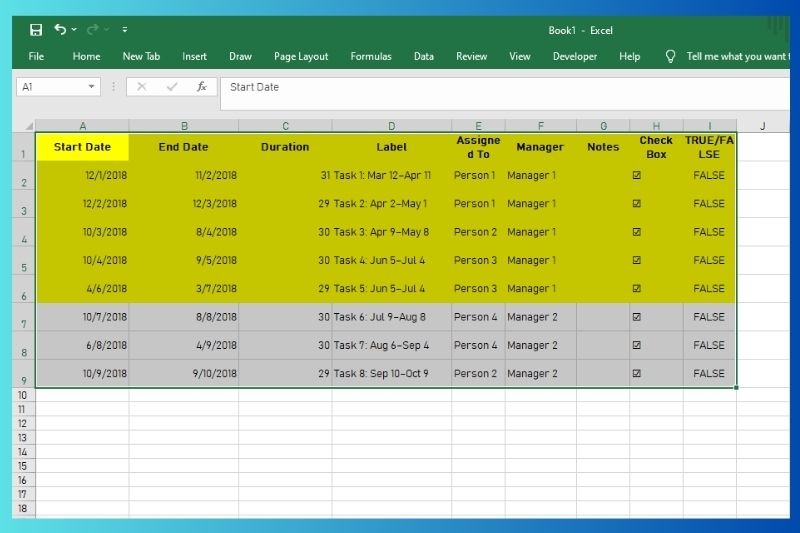
Task: Toggle the checkbox in Task 5 row
Action: 636,288
